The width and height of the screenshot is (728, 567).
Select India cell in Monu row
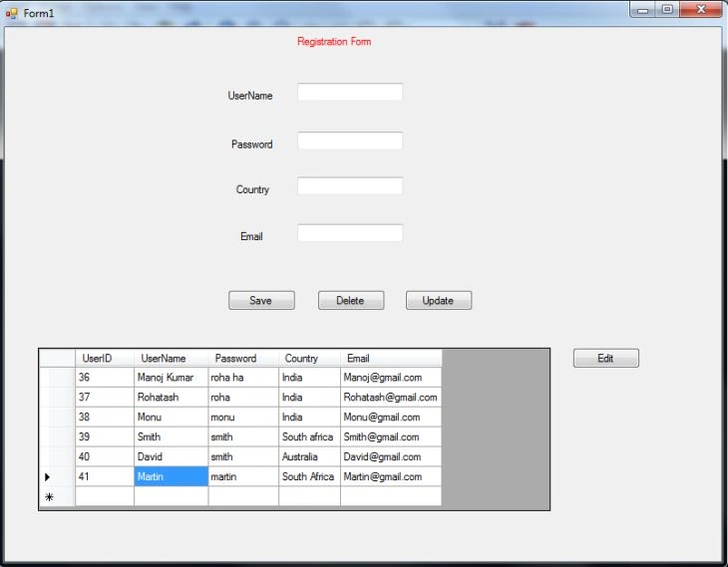(309, 417)
